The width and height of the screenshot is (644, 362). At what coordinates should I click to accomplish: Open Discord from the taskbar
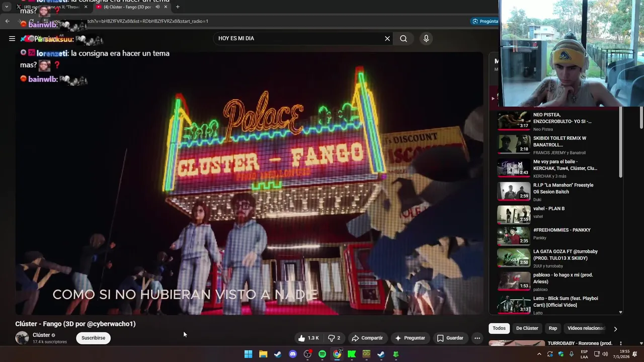(x=293, y=354)
